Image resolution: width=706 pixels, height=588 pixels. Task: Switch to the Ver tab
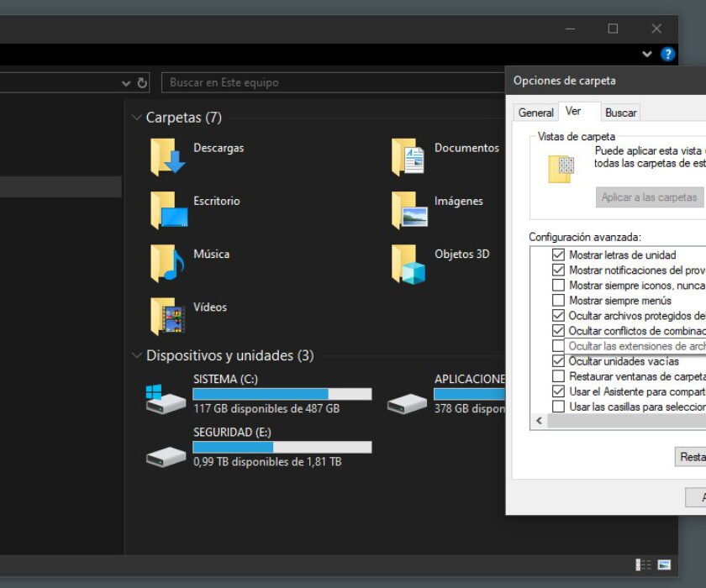579,111
